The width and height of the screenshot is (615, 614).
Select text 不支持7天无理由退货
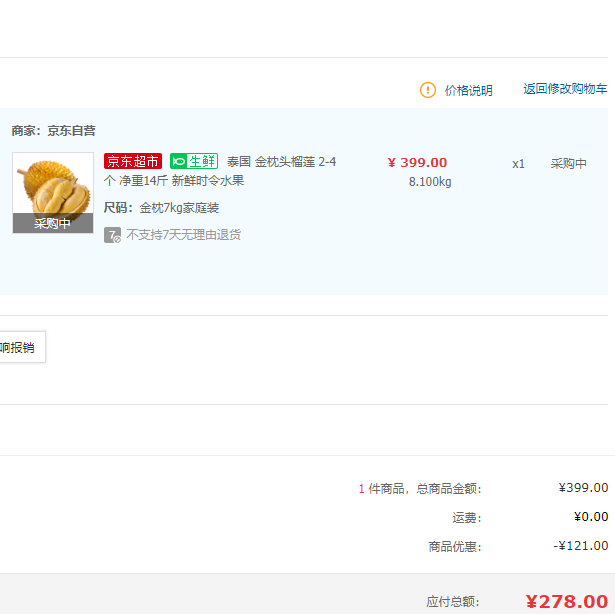point(184,235)
